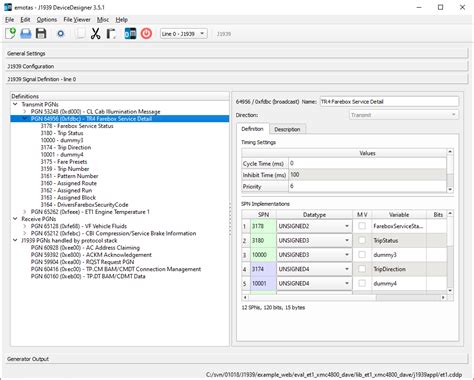This screenshot has width=474, height=380.
Task: Cut selection using the scissors icon
Action: (95, 34)
